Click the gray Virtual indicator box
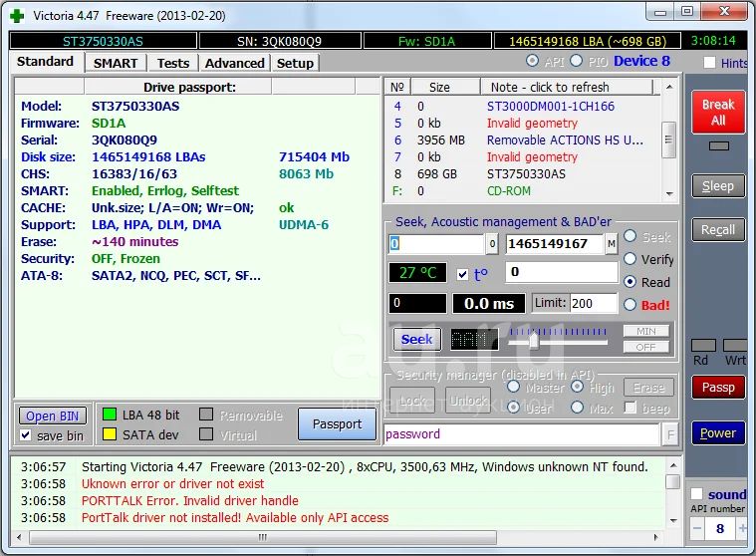 (x=206, y=434)
